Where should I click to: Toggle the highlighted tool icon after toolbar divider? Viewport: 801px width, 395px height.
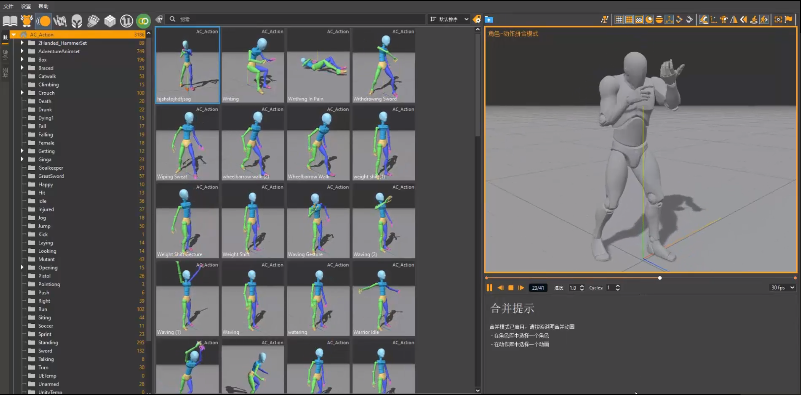point(703,19)
